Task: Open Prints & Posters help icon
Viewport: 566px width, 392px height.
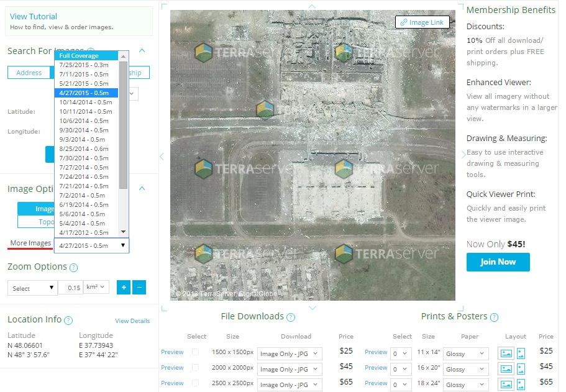Action: click(494, 317)
